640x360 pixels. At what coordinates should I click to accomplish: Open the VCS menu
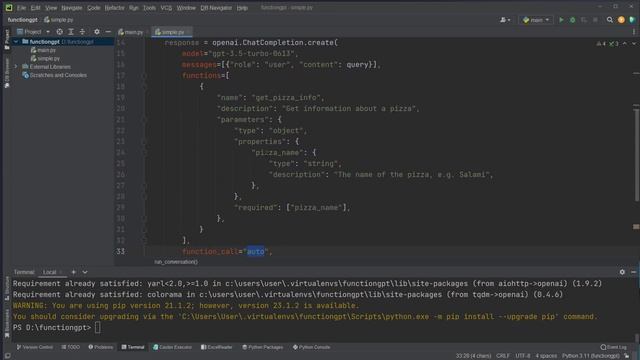[x=166, y=8]
